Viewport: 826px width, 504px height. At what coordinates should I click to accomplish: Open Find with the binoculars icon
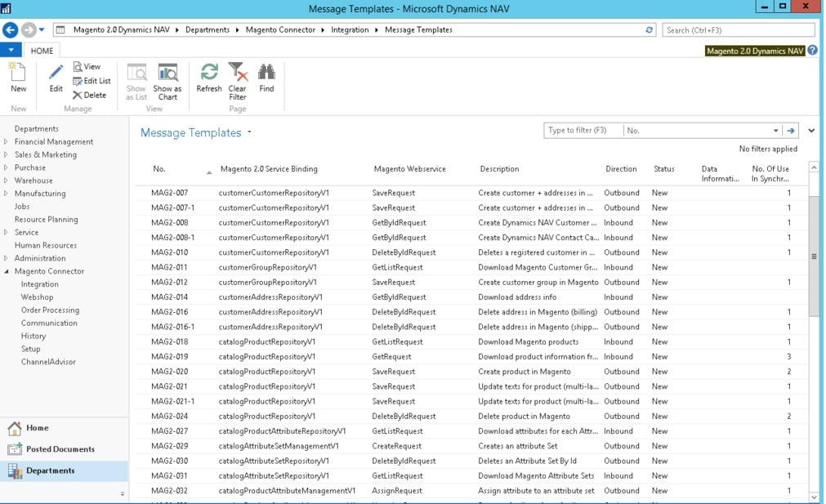click(266, 72)
